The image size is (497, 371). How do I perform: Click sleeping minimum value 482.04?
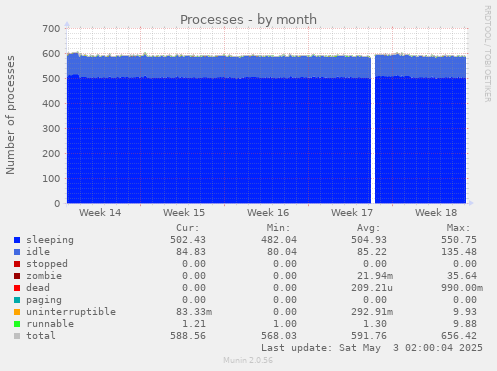(279, 240)
